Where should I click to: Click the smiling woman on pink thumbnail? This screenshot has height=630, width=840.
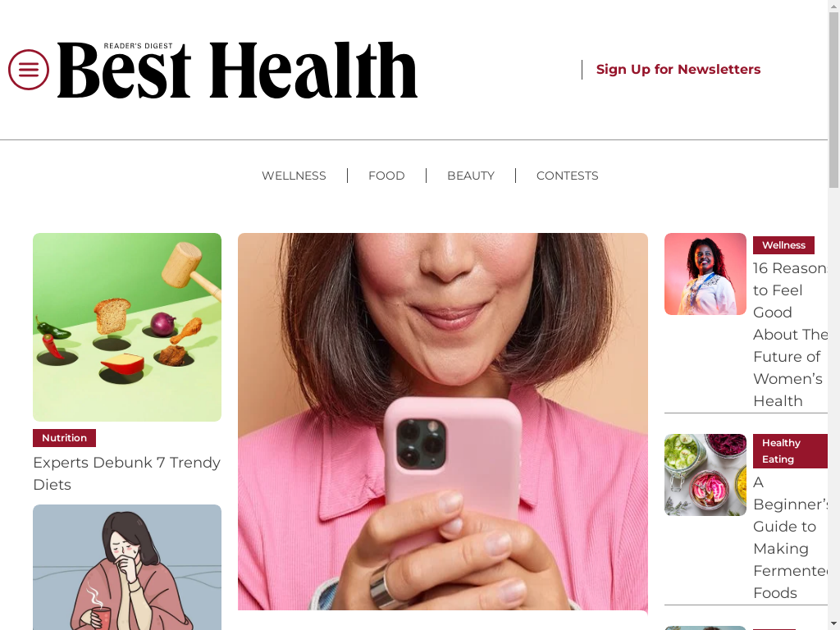(x=705, y=274)
